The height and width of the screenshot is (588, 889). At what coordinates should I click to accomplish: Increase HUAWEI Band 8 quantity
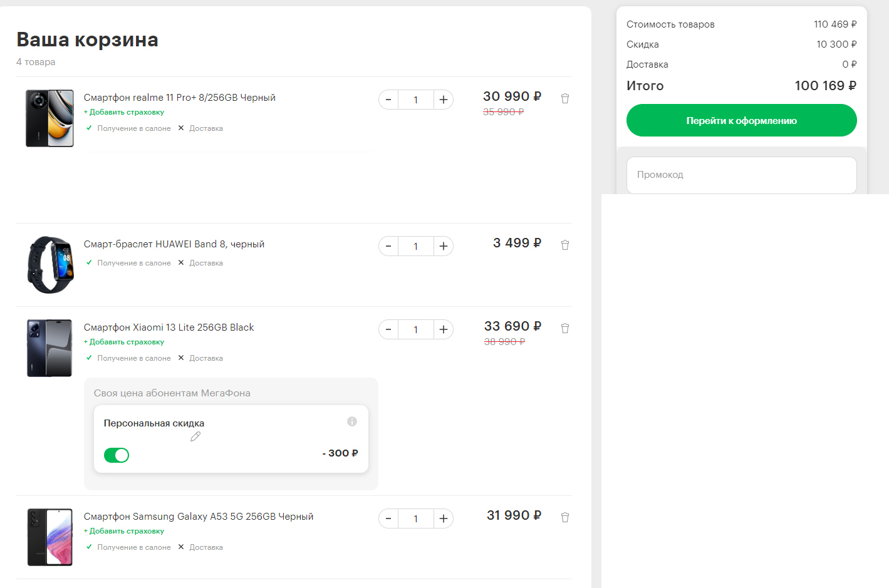444,246
